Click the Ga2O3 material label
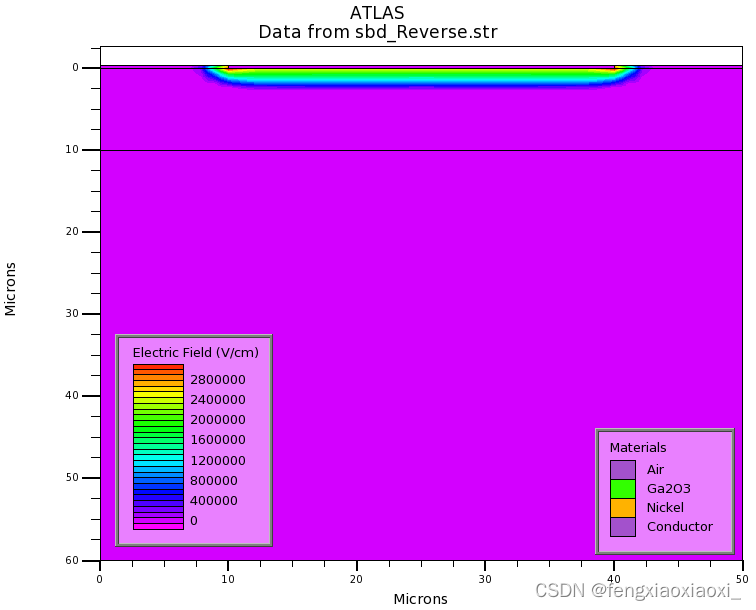Viewport: 756px width, 610px height. [x=669, y=488]
